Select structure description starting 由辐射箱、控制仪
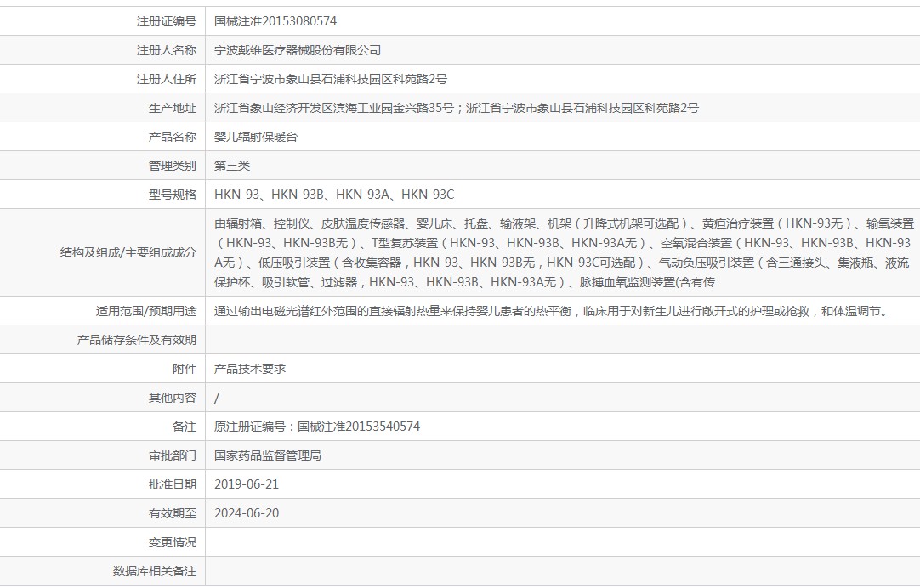Viewport: 920px width, 588px height. point(564,252)
